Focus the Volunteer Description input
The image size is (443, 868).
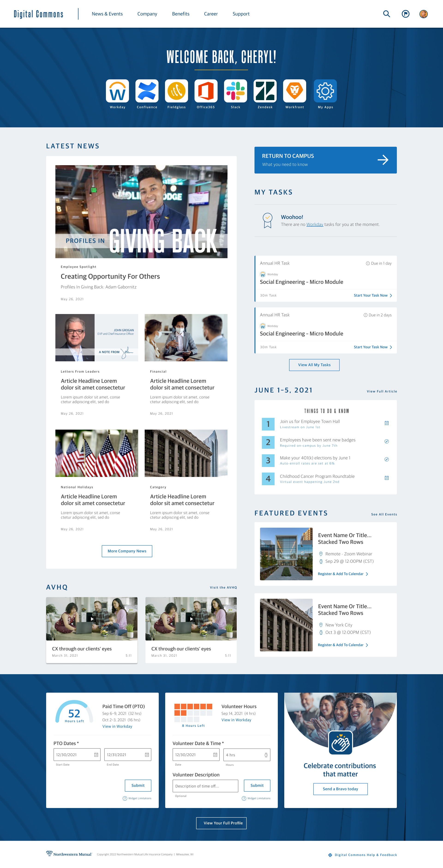point(206,786)
